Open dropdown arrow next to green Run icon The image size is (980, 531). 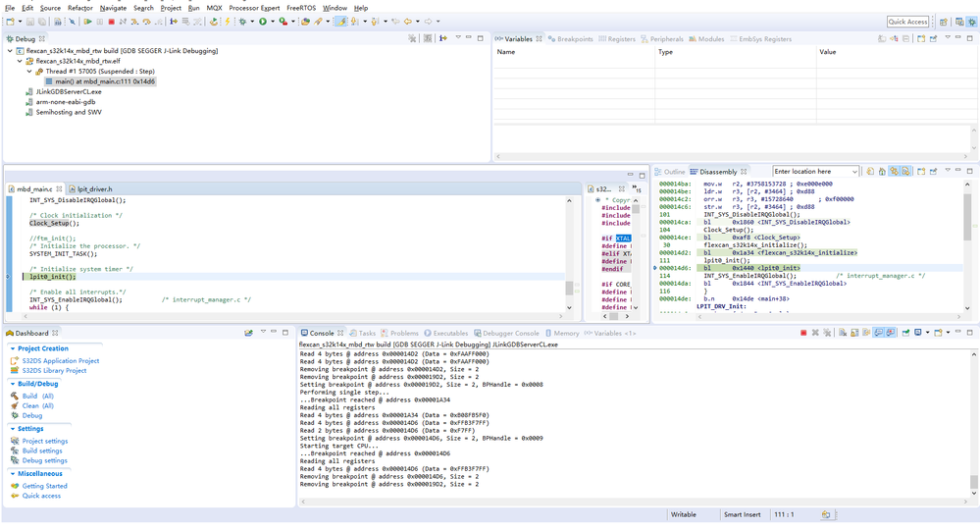pyautogui.click(x=273, y=22)
